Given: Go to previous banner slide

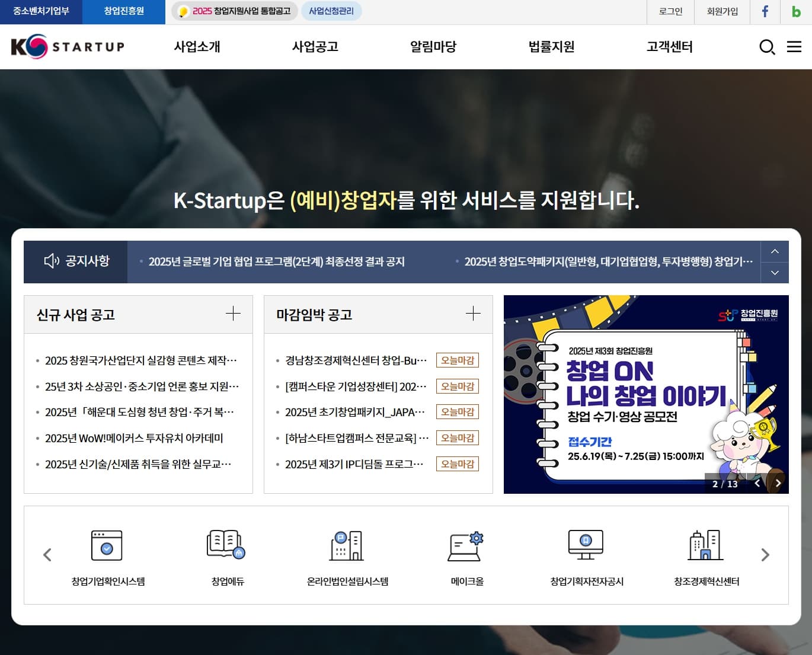Looking at the screenshot, I should point(757,483).
